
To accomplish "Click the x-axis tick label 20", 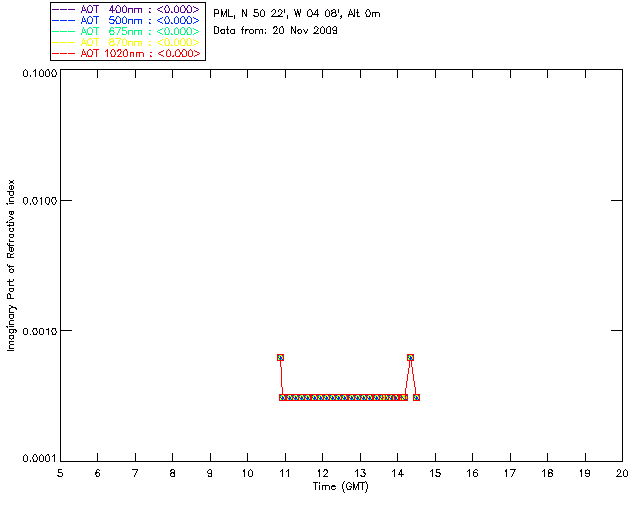I will coord(622,473).
